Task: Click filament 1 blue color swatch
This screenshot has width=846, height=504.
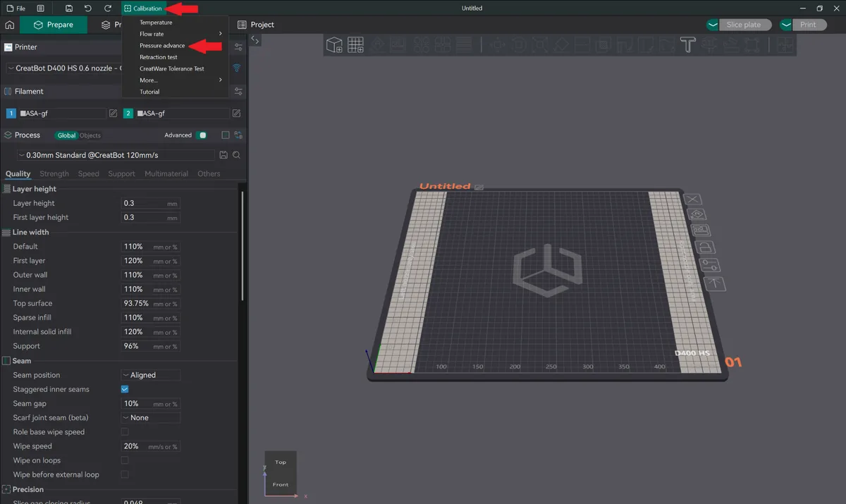Action: click(11, 113)
